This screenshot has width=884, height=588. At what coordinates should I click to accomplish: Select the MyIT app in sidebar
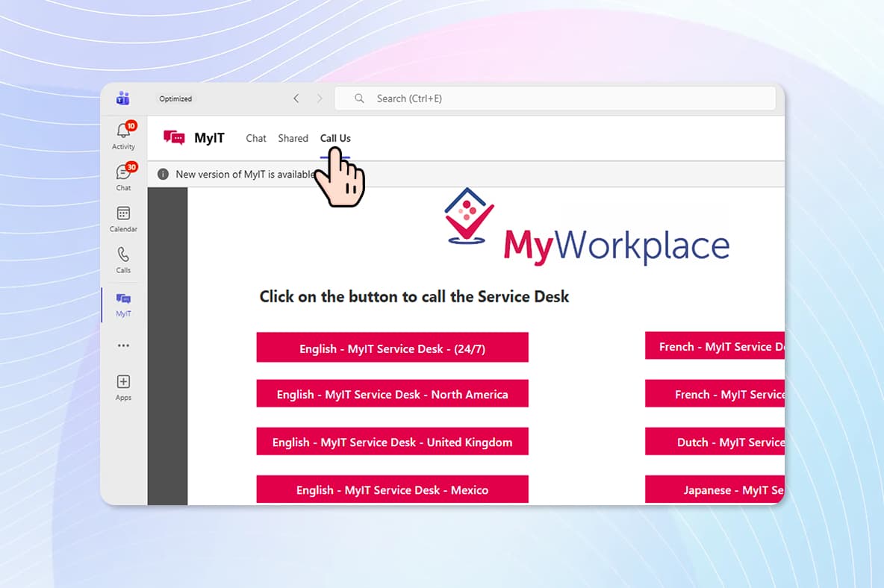point(123,304)
